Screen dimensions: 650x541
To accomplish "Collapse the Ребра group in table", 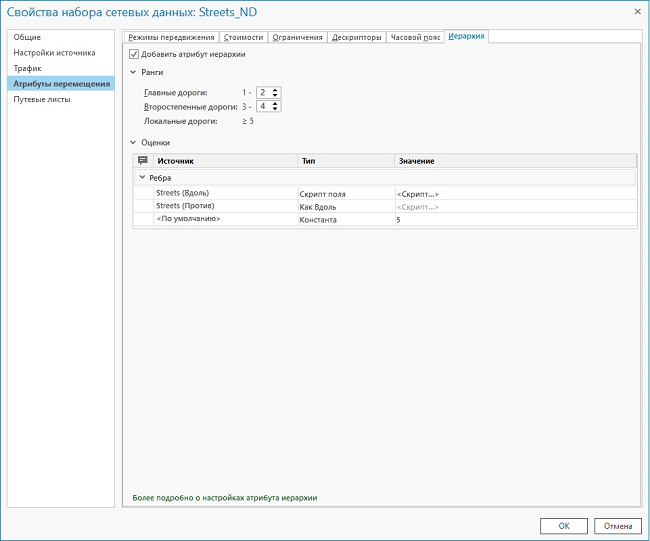I will (142, 177).
